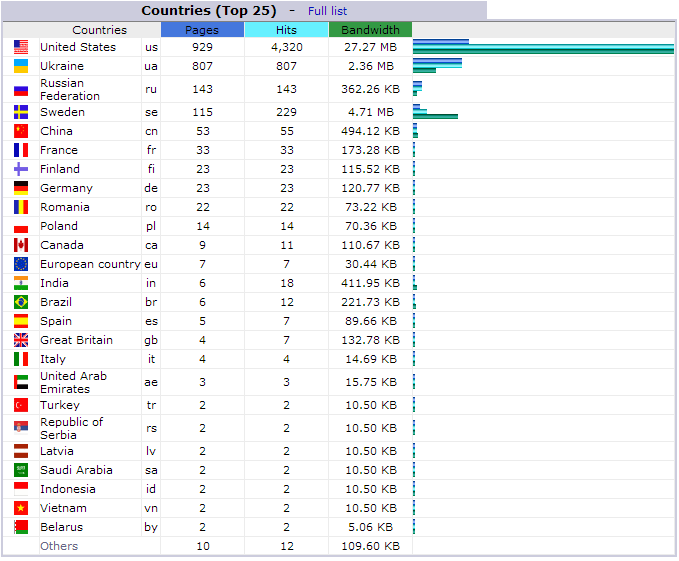Click the 229 hits value for Sweden
Screen dimensions: 679x561
pyautogui.click(x=287, y=112)
